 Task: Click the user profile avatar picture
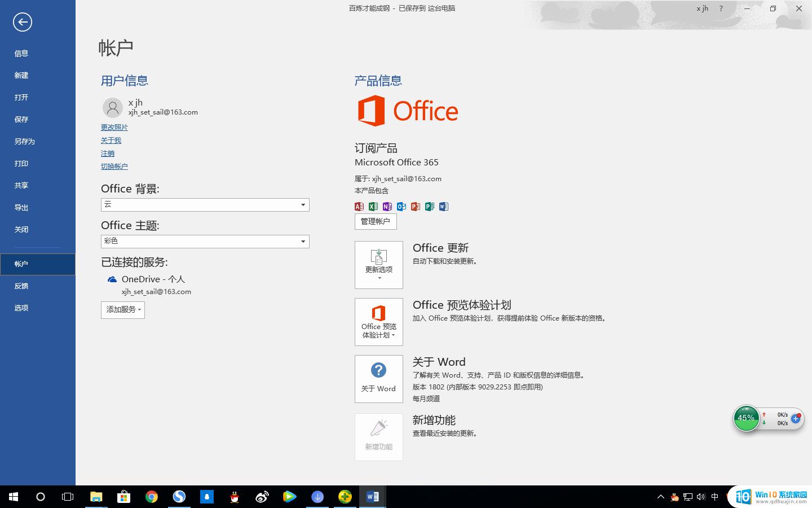[x=113, y=107]
